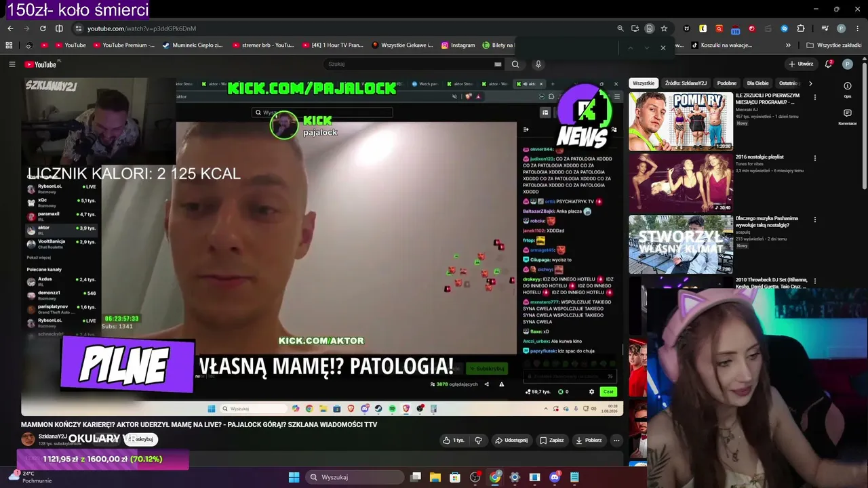The width and height of the screenshot is (868, 488).
Task: Open the browser extensions puzzle icon
Action: pos(801,28)
